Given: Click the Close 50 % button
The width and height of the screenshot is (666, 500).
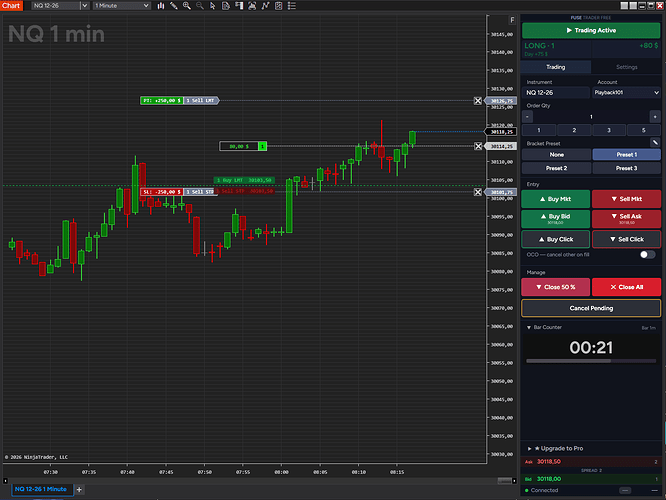Looking at the screenshot, I should 556,287.
